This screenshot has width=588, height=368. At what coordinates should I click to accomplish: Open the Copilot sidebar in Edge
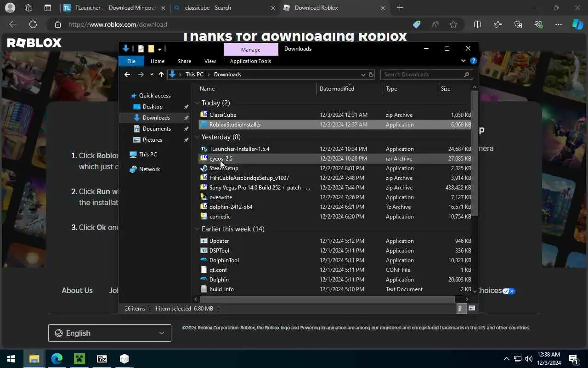point(577,24)
